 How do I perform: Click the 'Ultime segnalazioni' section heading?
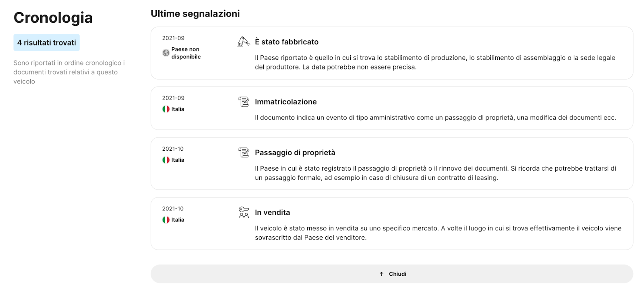(x=195, y=13)
